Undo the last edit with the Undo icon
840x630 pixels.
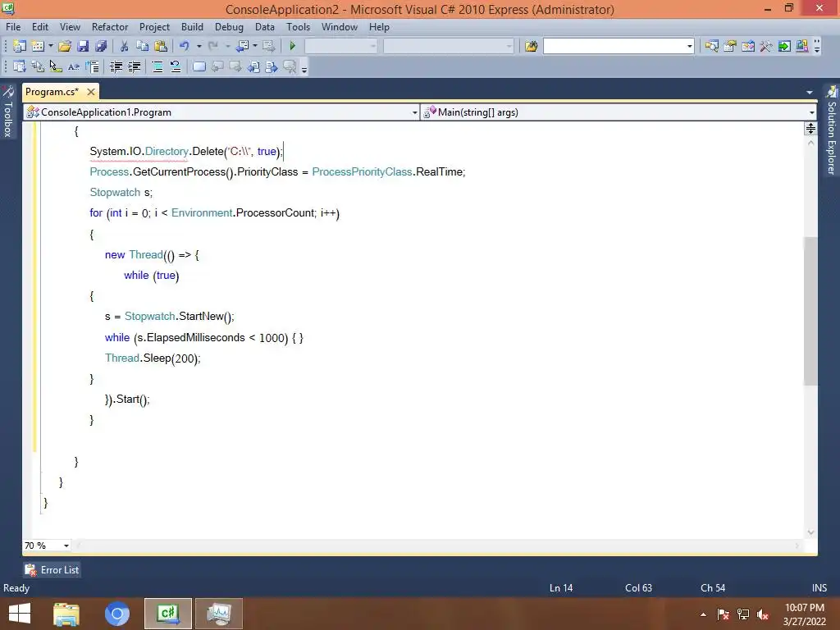coord(185,46)
